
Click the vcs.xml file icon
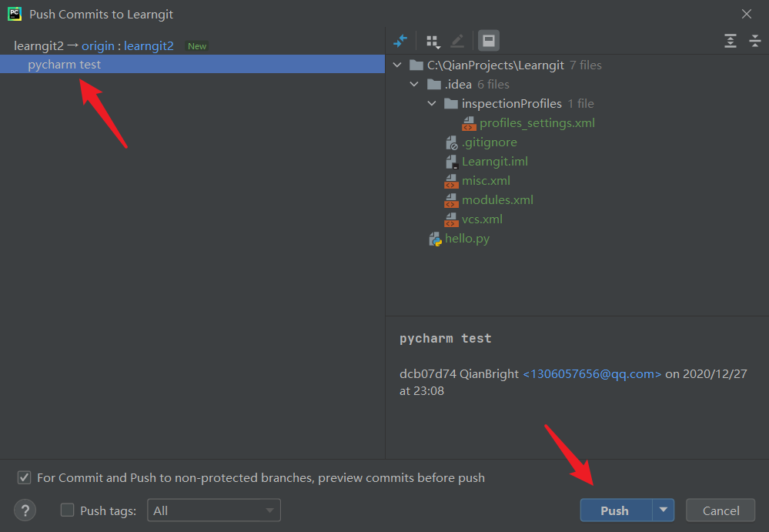point(451,219)
